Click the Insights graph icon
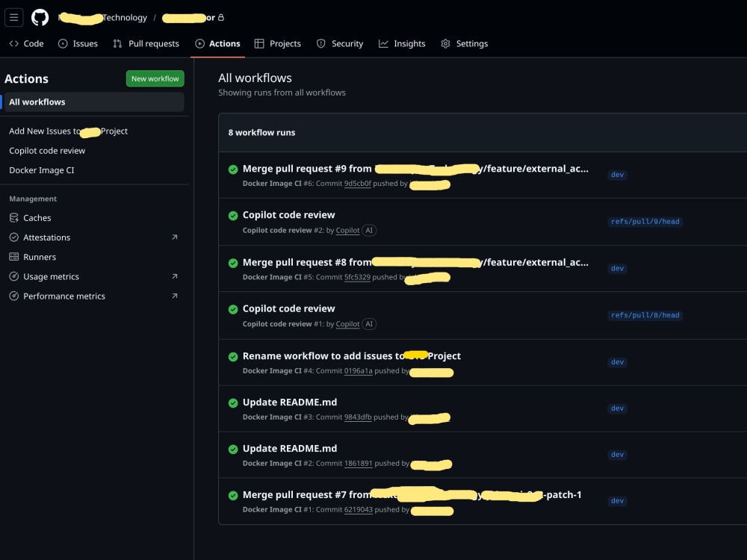 click(x=383, y=44)
